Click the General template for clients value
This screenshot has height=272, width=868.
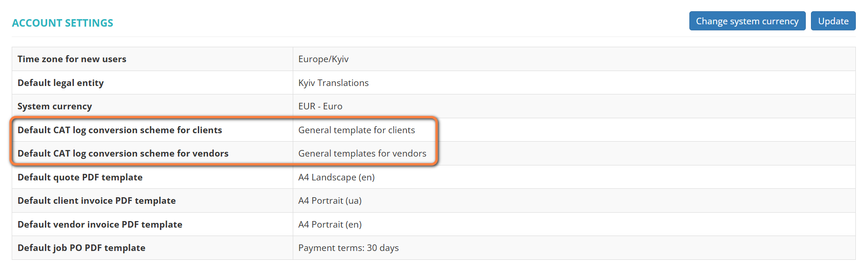tap(356, 130)
